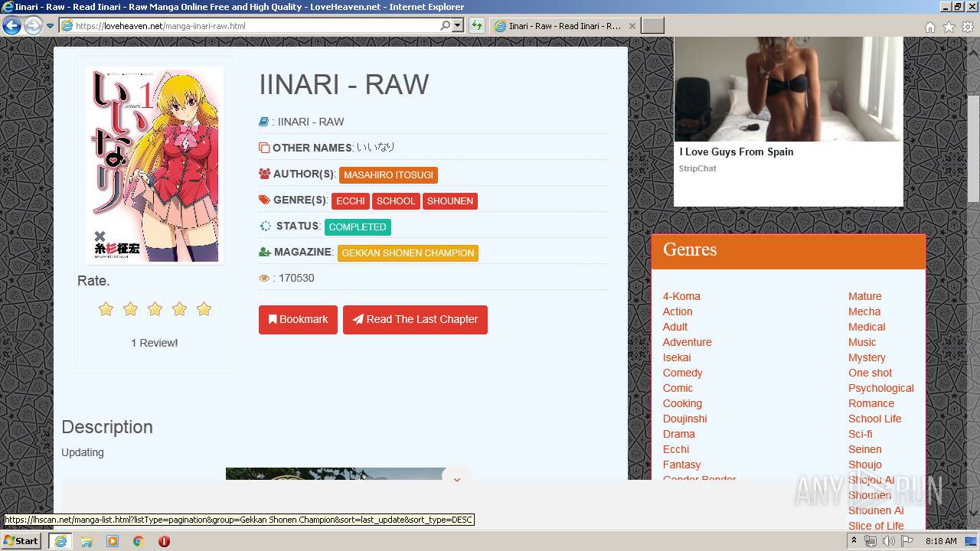Viewport: 980px width, 551px height.
Task: Click the system tray volume icon
Action: (889, 541)
